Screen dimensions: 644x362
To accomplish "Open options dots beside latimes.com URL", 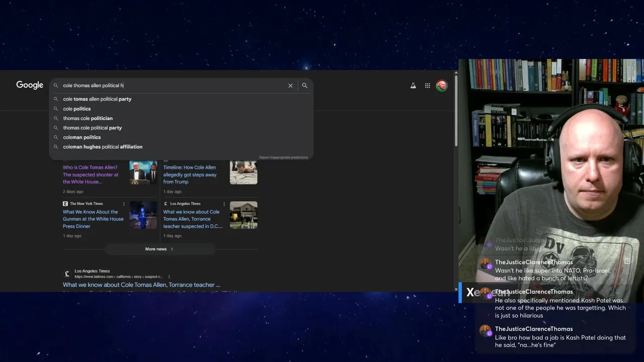I will [x=169, y=277].
